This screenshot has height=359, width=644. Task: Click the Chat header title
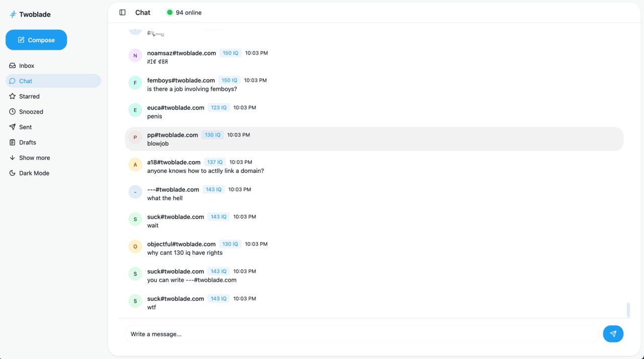pos(143,13)
